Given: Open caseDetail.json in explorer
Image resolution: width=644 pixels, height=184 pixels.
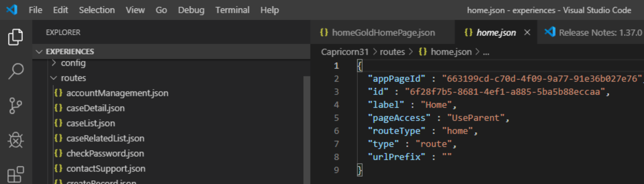Looking at the screenshot, I should (96, 108).
